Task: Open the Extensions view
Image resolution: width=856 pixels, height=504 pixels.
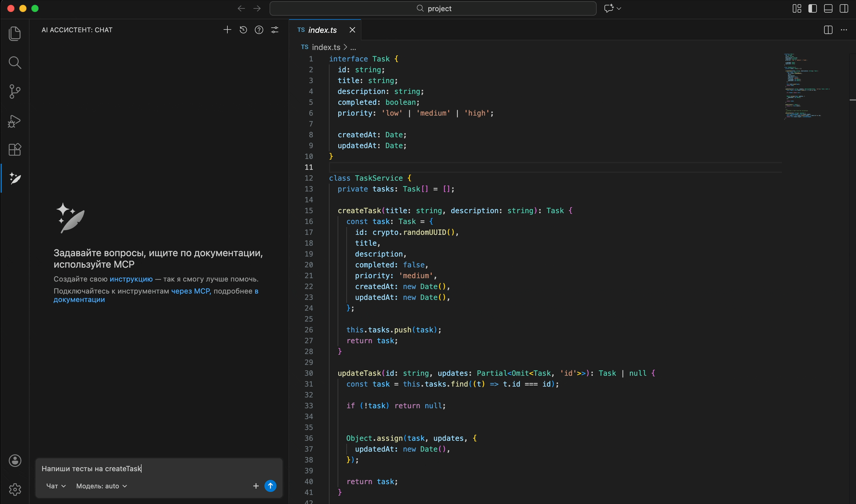Action: coord(14,149)
